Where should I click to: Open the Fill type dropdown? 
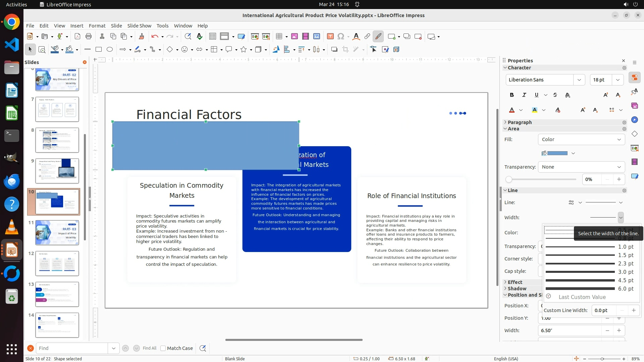581,139
